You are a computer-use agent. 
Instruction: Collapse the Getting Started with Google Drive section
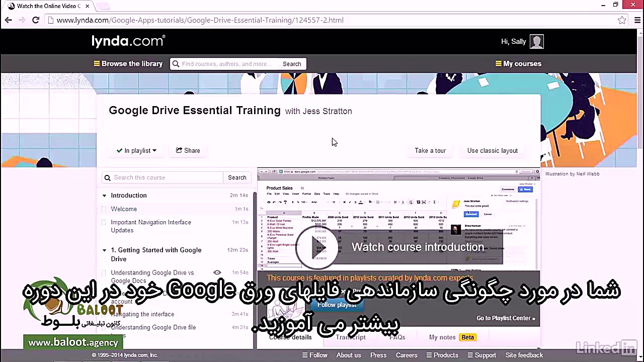[x=104, y=250]
